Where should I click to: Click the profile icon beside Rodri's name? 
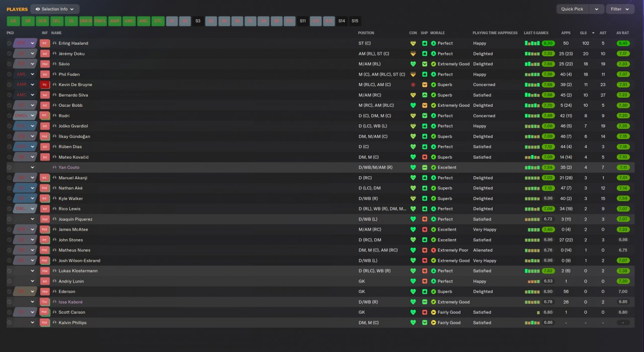(x=55, y=116)
